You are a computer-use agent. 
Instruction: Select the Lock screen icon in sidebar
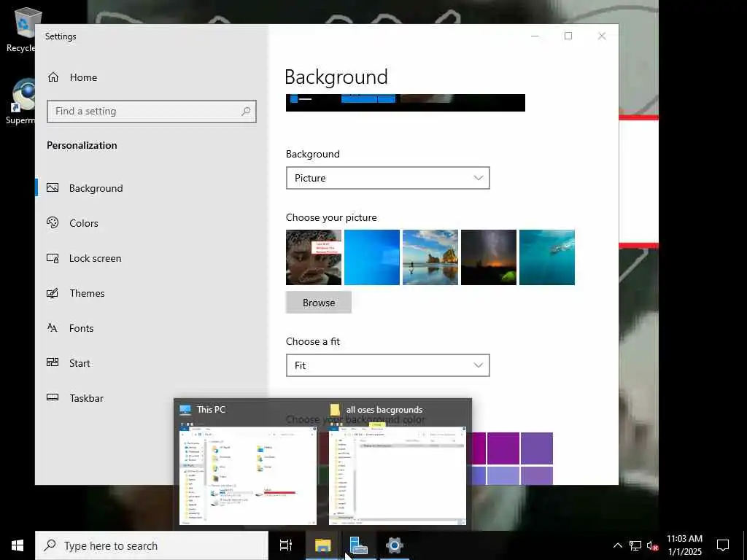pos(53,258)
